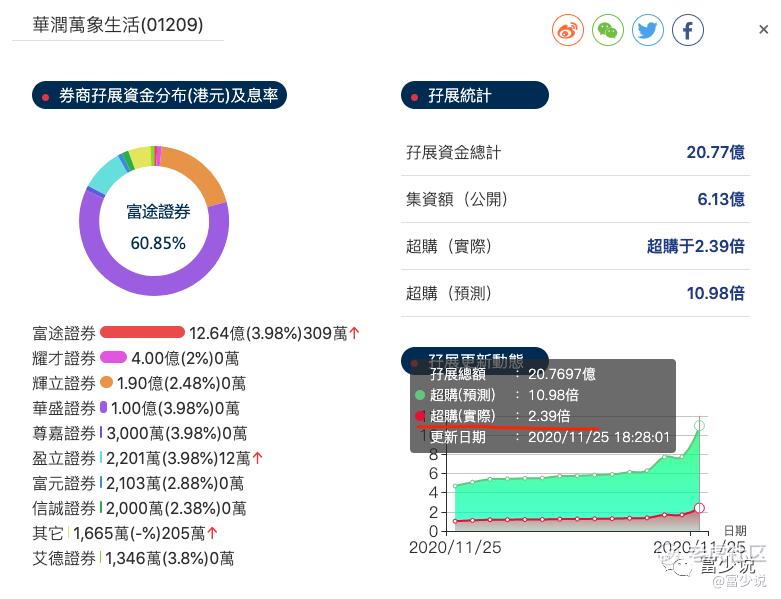Image resolution: width=781 pixels, height=599 pixels.
Task: Share to Weibo via the red icon
Action: point(567,30)
